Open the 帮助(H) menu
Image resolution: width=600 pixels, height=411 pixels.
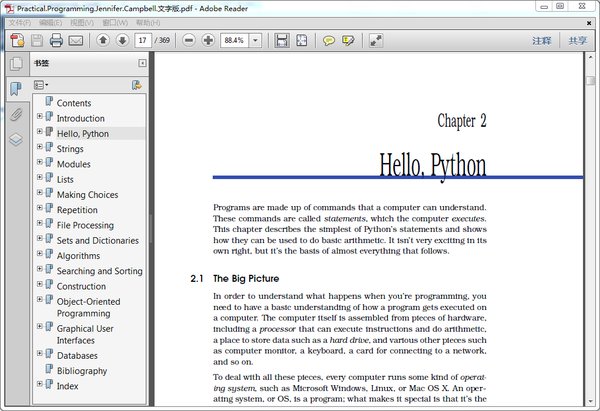pos(147,22)
